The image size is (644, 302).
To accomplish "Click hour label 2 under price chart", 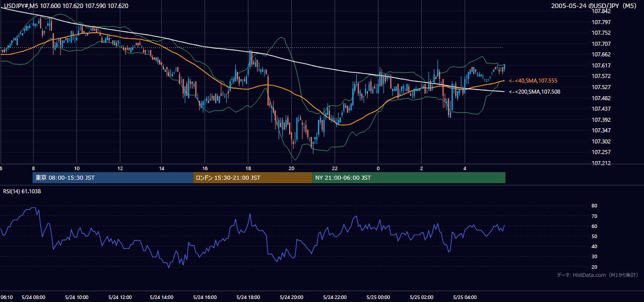I will coord(421,168).
